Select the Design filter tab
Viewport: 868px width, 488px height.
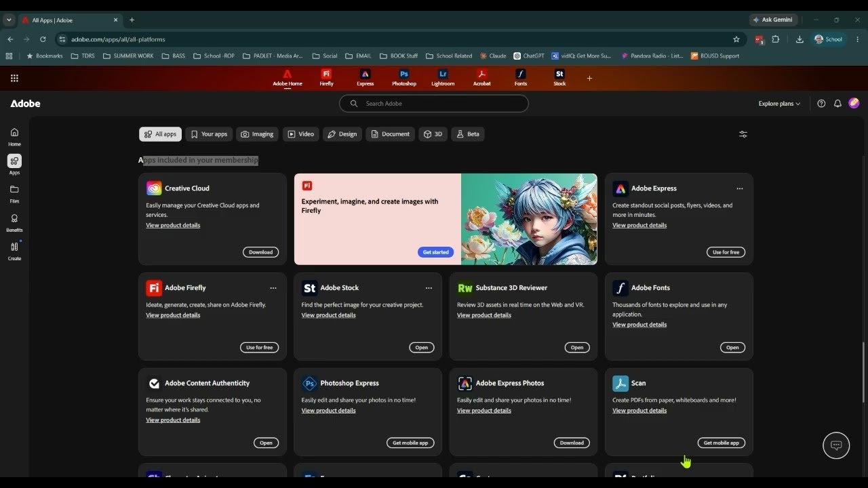[342, 134]
